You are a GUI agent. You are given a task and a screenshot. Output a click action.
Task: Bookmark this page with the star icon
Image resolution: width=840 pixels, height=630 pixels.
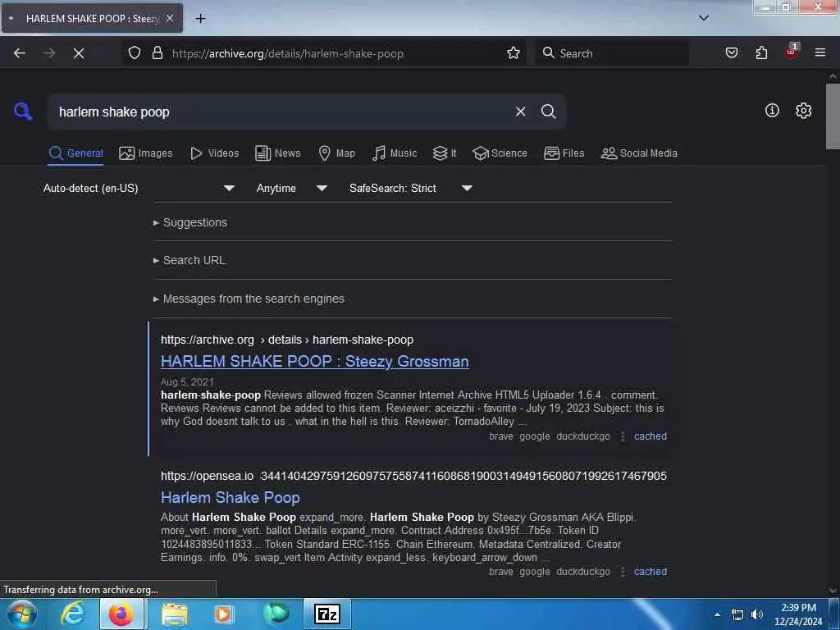tap(514, 53)
